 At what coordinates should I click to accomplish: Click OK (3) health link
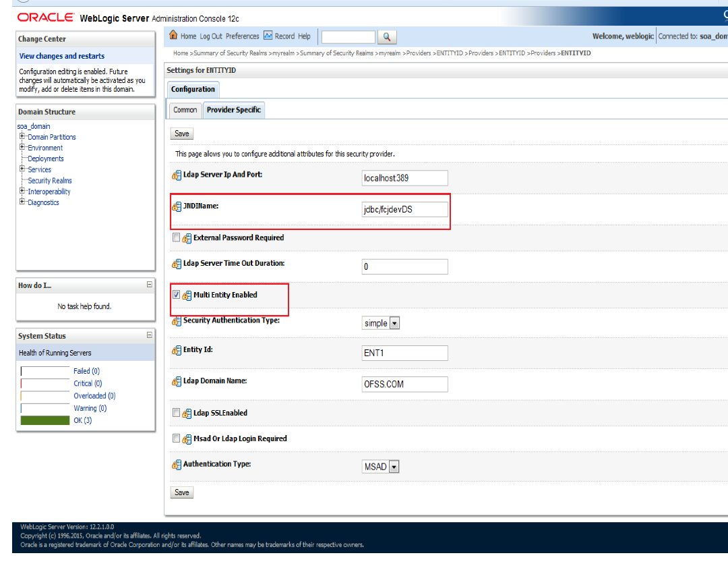(83, 420)
